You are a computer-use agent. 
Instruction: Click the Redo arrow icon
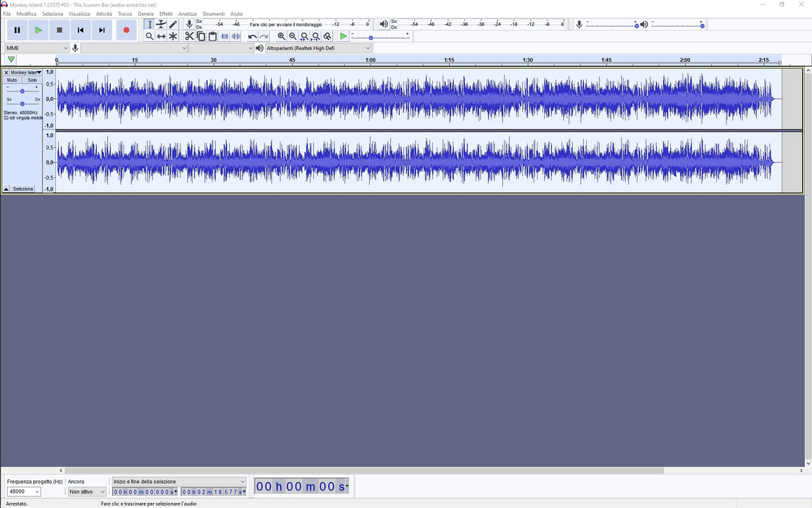264,36
